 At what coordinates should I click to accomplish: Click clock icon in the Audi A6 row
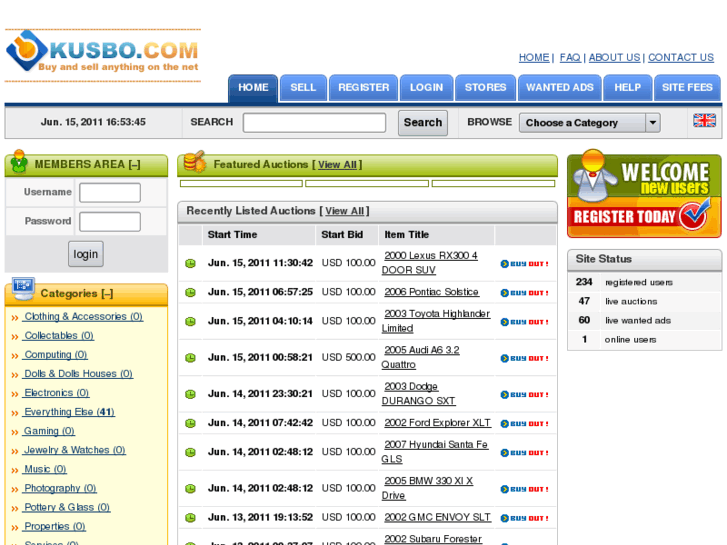tap(190, 358)
